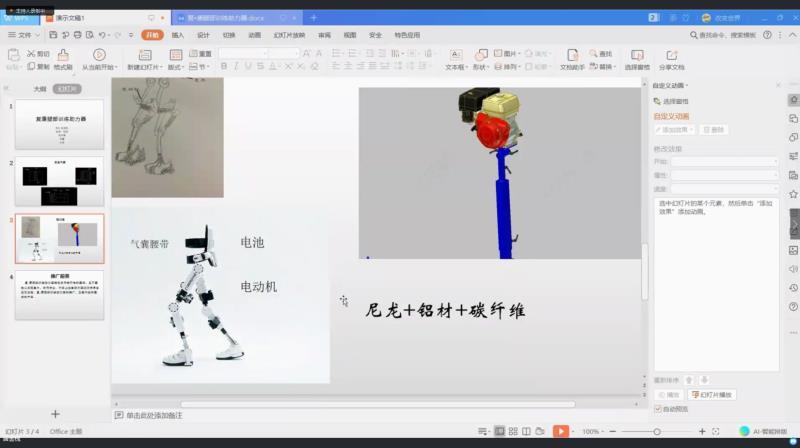Click the horizontal scrollbar under the slide
The image size is (800, 448).
tap(378, 404)
